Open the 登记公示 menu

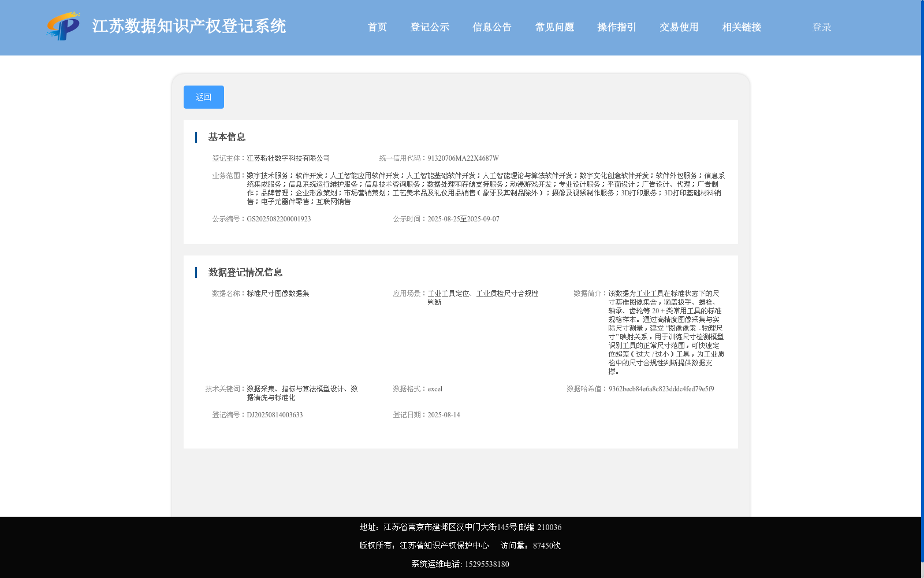click(x=430, y=27)
